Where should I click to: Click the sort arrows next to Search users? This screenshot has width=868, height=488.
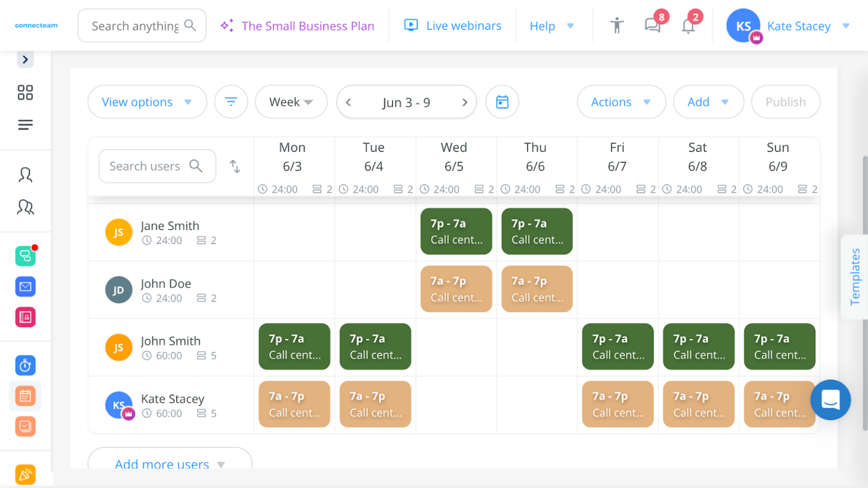click(x=235, y=167)
